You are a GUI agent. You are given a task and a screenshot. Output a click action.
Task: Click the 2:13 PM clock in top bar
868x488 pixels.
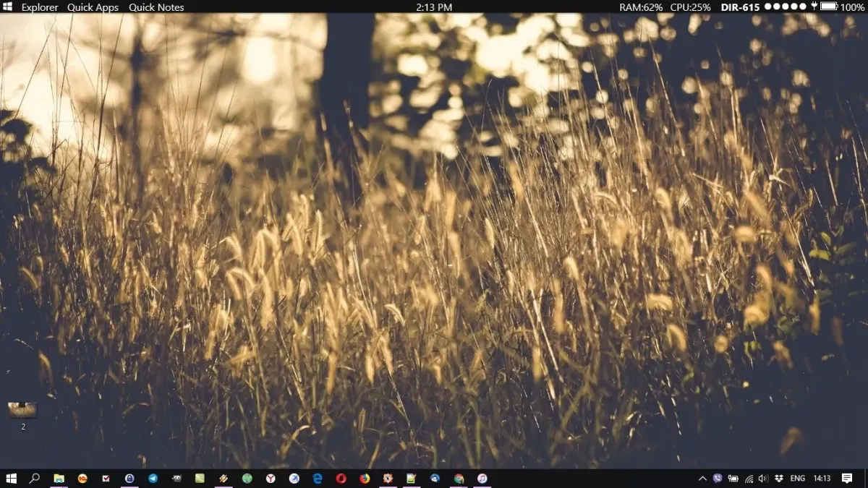[434, 7]
